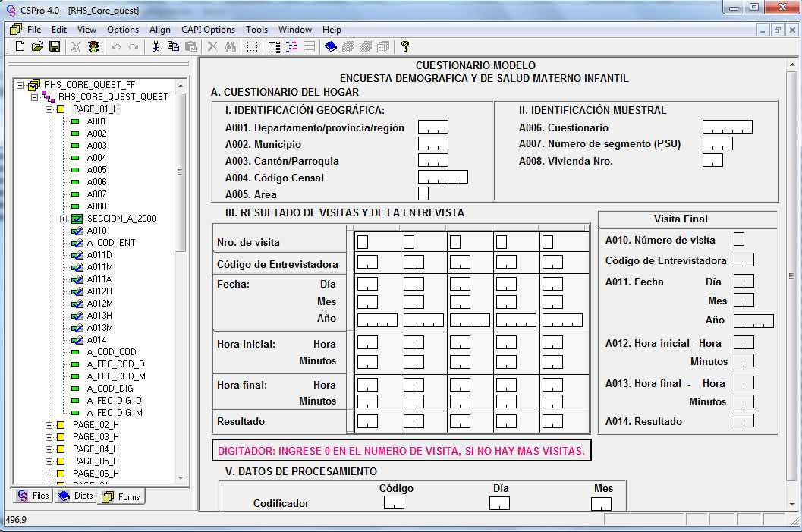Open the View menu
The width and height of the screenshot is (802, 532).
(x=87, y=30)
